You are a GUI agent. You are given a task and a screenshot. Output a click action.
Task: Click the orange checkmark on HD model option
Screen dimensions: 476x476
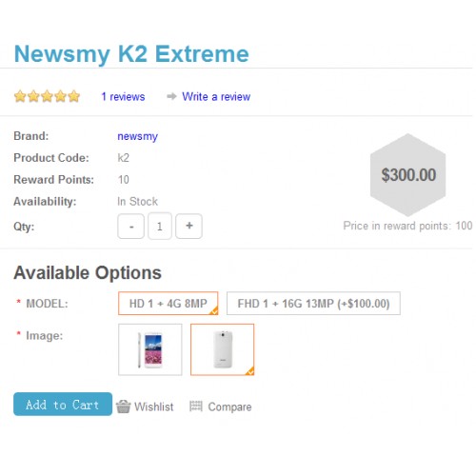[214, 311]
